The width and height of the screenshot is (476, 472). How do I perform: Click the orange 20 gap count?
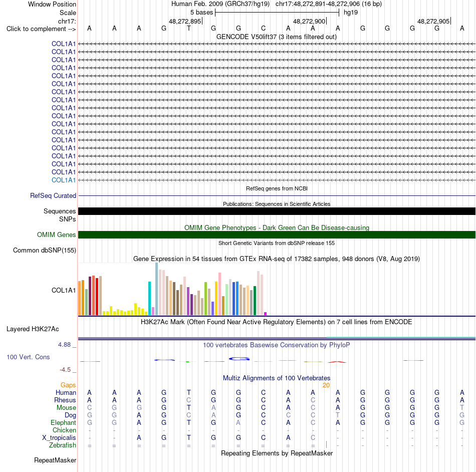pyautogui.click(x=326, y=385)
